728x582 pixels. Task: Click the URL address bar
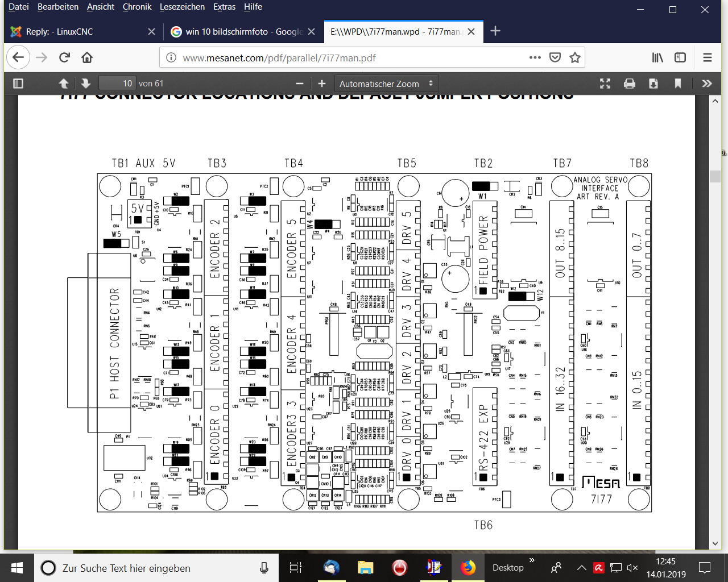[353, 57]
